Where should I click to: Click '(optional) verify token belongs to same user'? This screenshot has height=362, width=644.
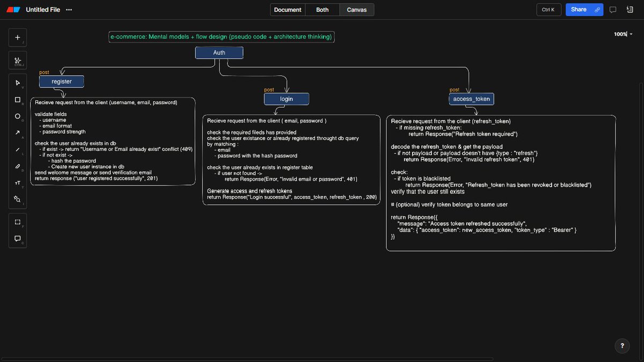(449, 204)
